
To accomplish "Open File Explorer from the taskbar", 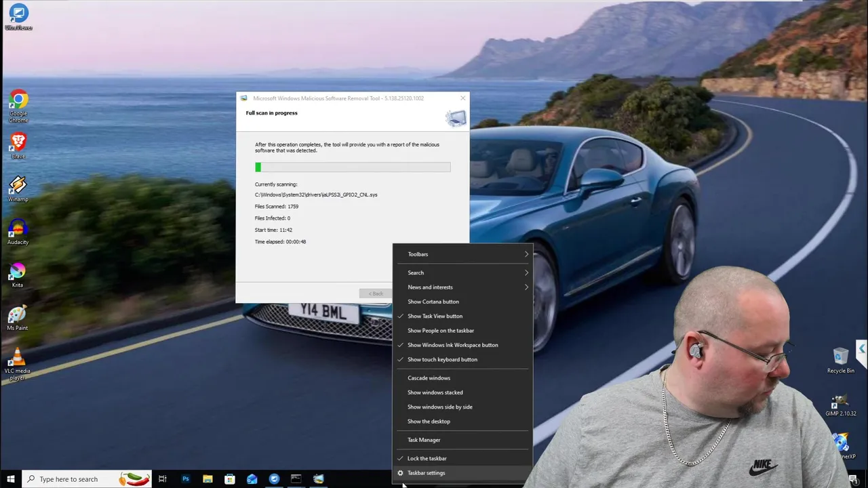I will tap(208, 479).
